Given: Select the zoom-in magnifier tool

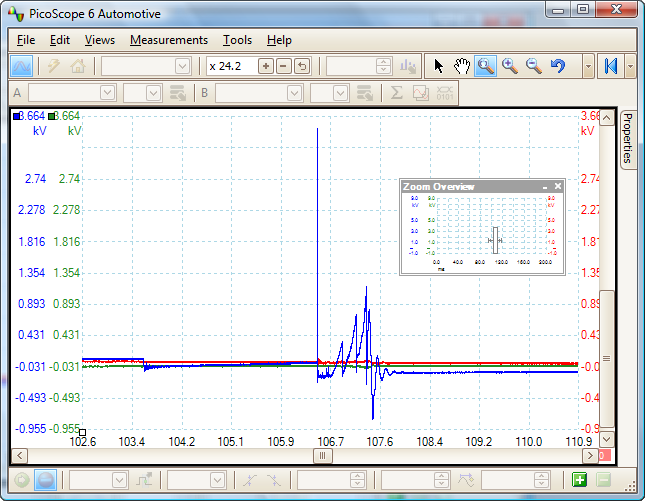Looking at the screenshot, I should (510, 66).
